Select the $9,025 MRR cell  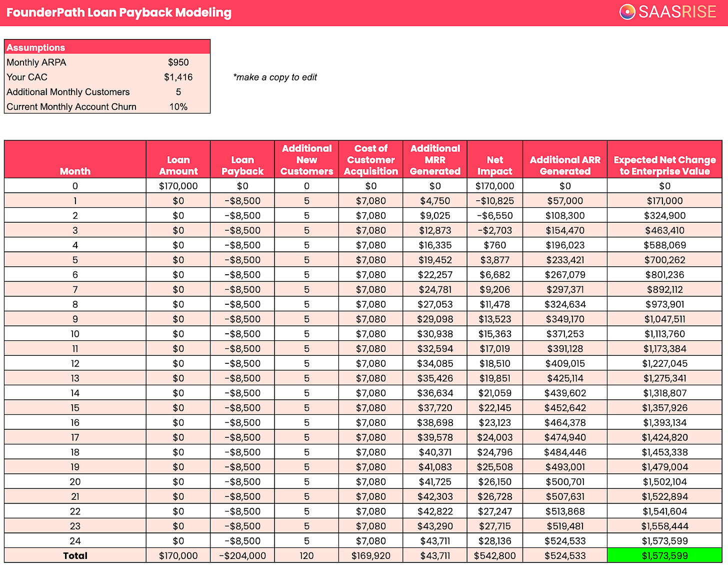[x=435, y=216]
